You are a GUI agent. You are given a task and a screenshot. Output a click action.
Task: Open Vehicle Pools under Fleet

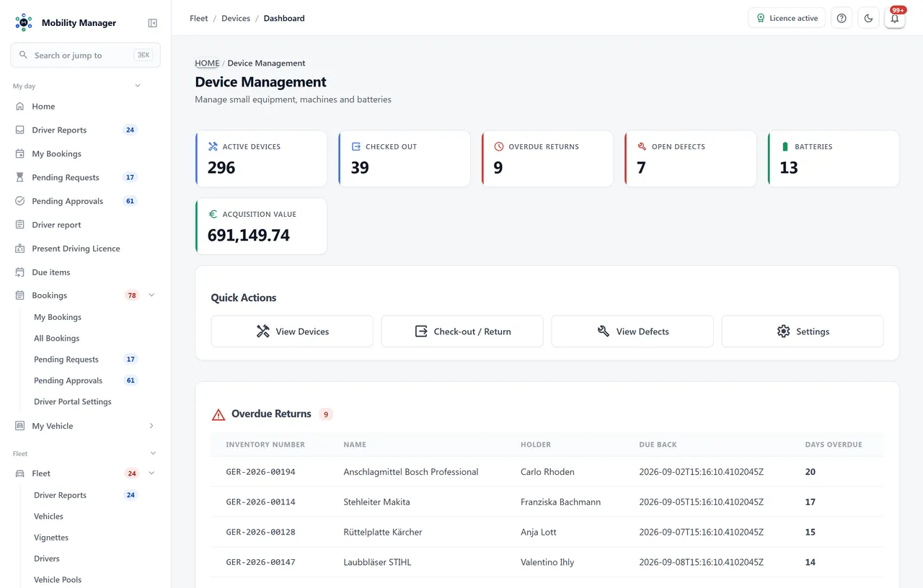pos(58,579)
